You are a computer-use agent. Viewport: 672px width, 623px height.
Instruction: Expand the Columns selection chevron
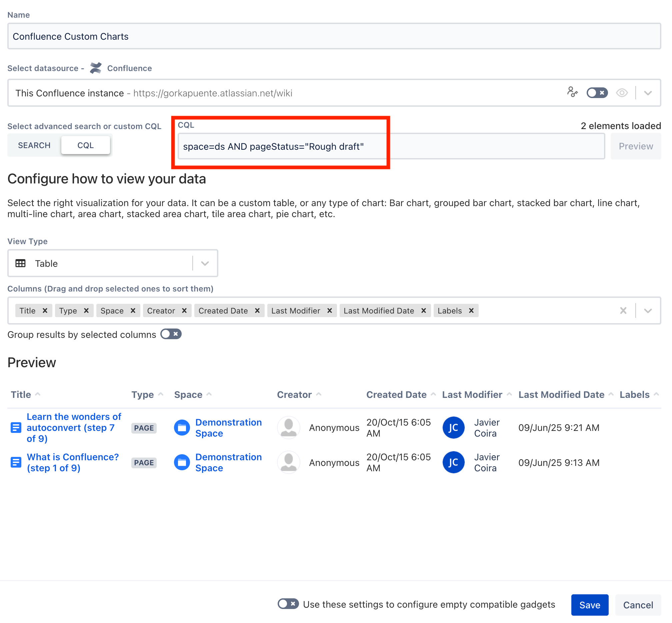[x=648, y=310]
